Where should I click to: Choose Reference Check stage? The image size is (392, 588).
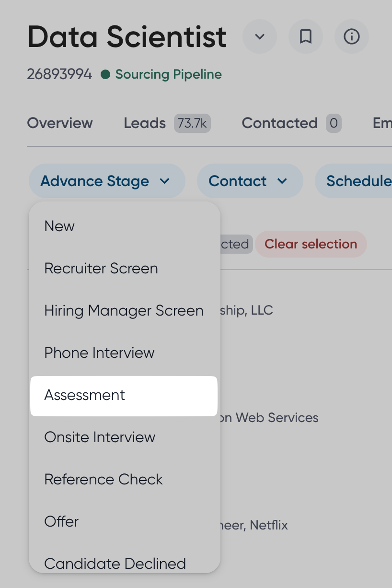tap(104, 480)
